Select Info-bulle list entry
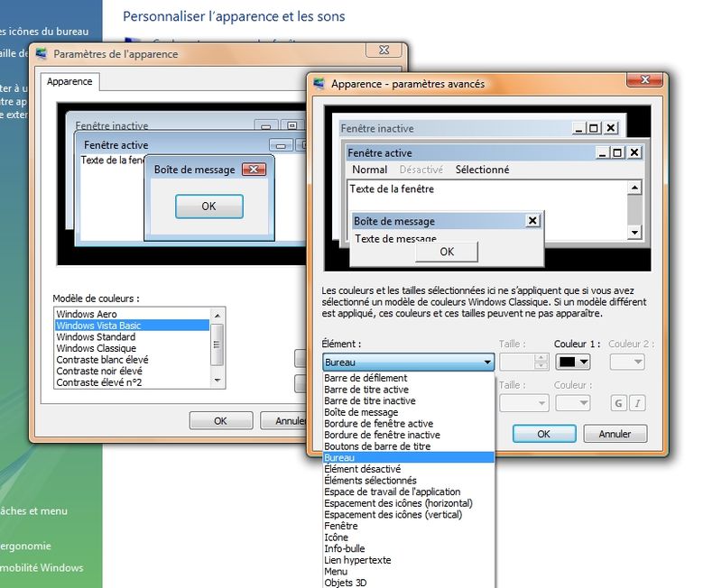 pos(409,548)
